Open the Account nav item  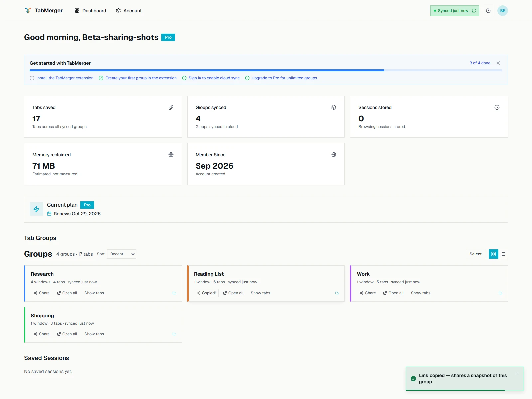(129, 11)
